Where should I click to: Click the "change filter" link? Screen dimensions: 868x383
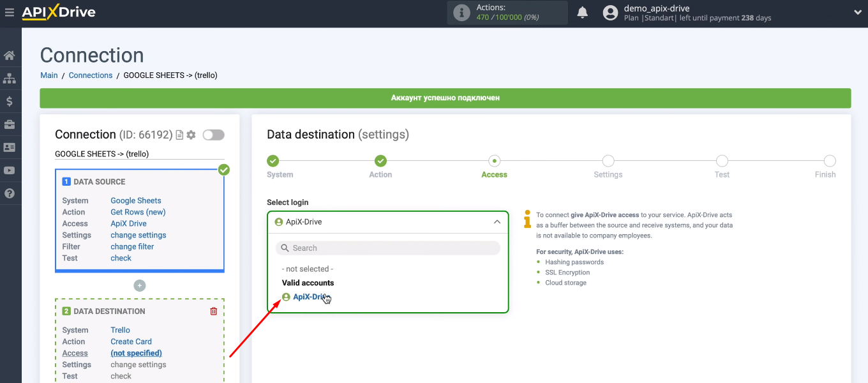(132, 246)
